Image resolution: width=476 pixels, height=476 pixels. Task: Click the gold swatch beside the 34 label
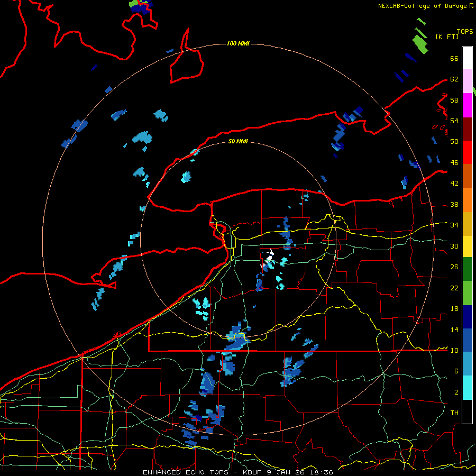[x=467, y=224]
